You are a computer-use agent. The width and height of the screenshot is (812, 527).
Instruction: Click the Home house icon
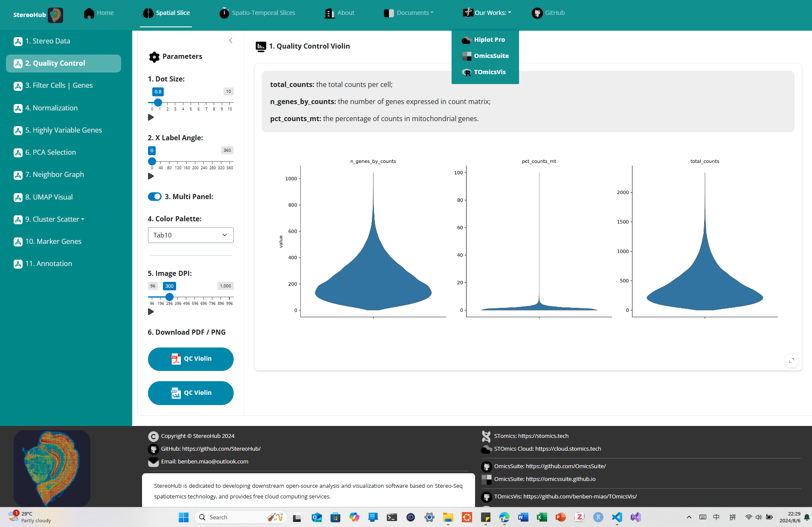[x=89, y=13]
